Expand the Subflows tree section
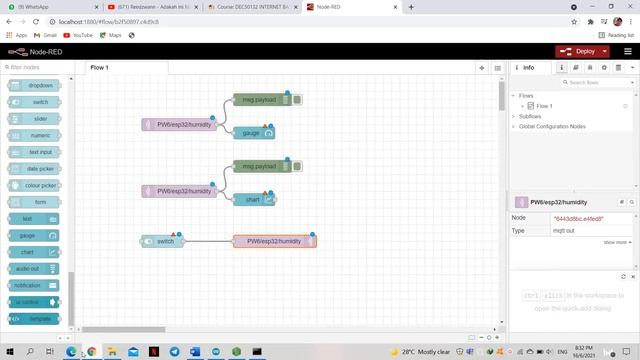The image size is (640, 360). point(513,116)
